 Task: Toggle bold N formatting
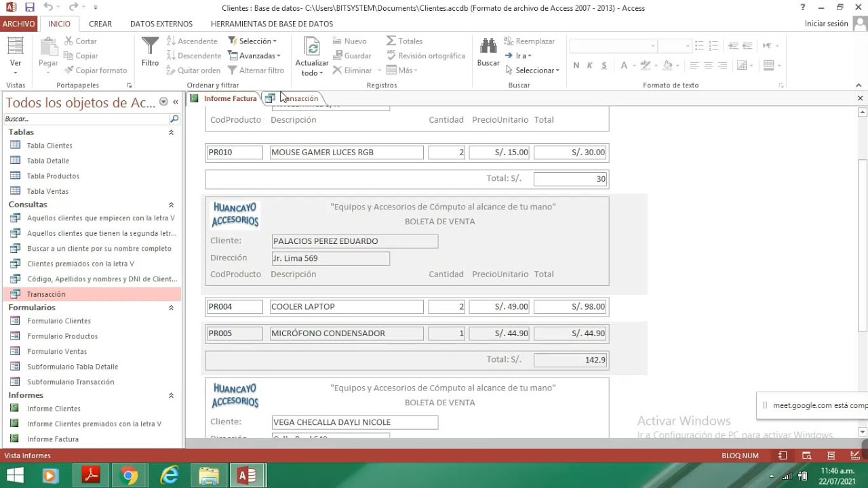pos(576,66)
